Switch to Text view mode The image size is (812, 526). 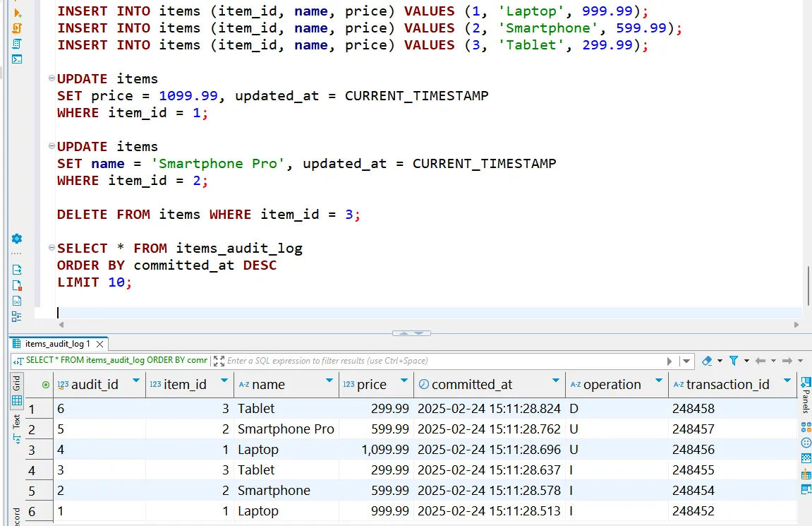[x=16, y=429]
